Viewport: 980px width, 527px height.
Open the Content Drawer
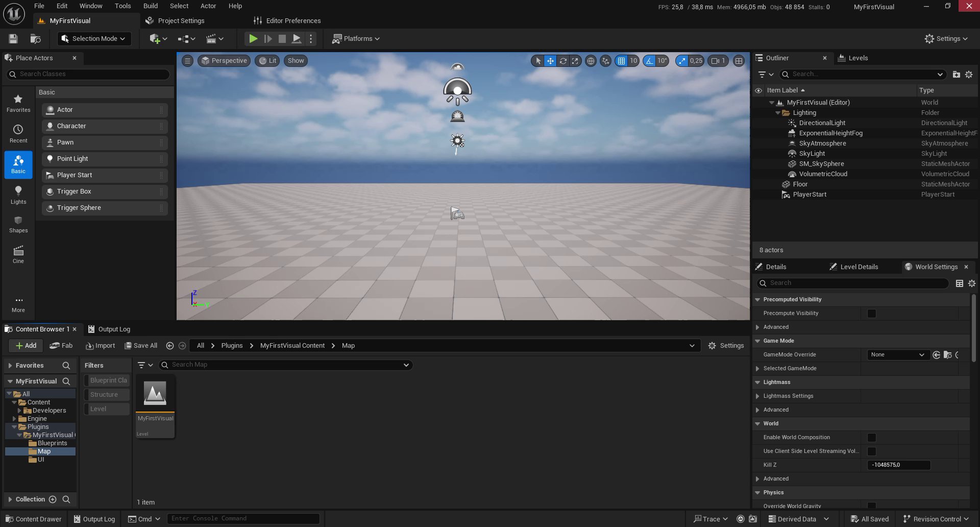(x=34, y=519)
